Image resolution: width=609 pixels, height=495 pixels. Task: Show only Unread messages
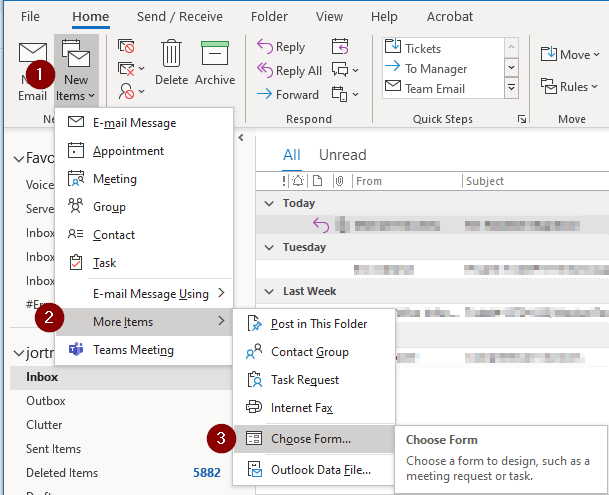(x=343, y=155)
